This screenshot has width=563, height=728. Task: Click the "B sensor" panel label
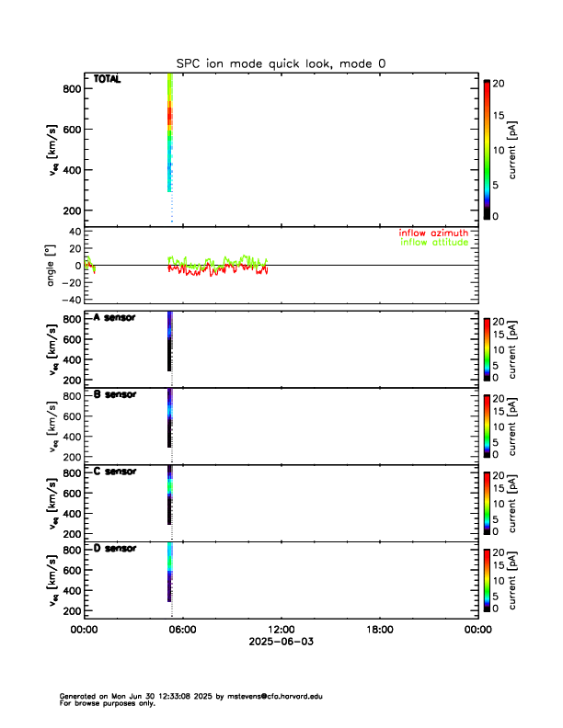click(x=114, y=395)
